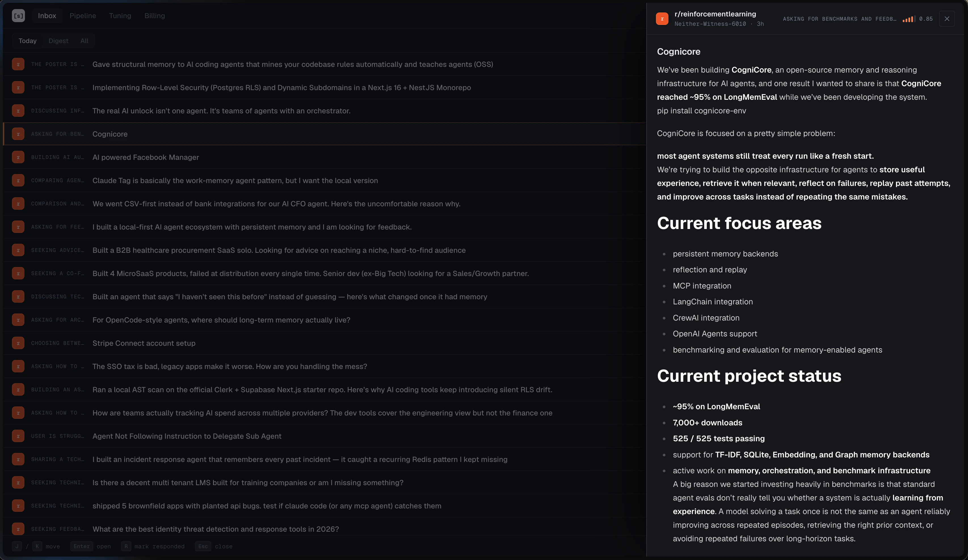Click the Enter open shortcut key
The height and width of the screenshot is (560, 968).
coord(81,546)
